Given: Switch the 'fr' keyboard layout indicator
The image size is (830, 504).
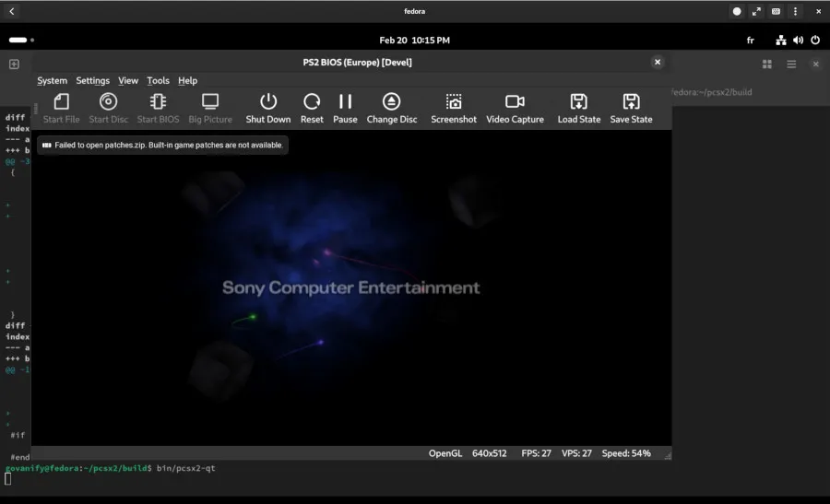Looking at the screenshot, I should pos(750,41).
